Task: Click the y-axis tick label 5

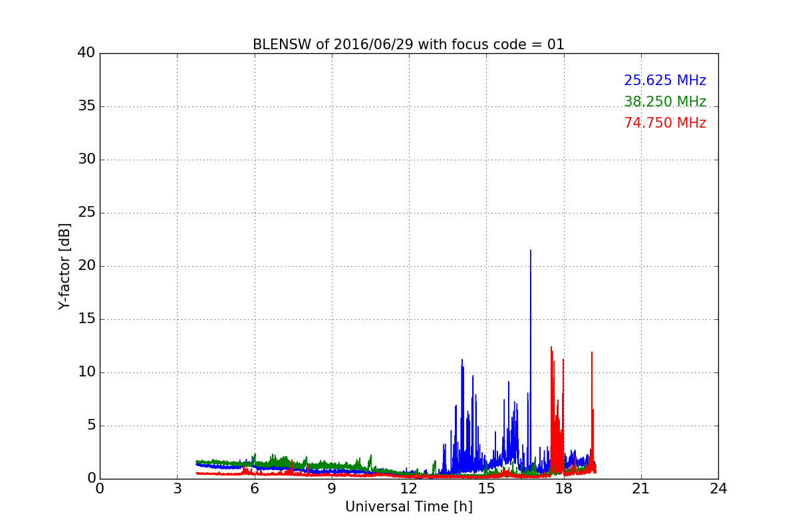Action: (91, 426)
